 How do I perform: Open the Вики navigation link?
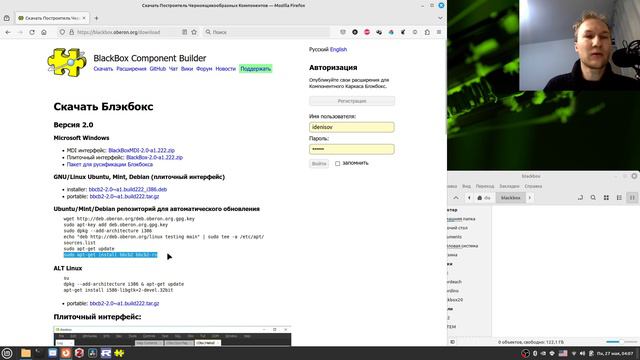pos(187,69)
